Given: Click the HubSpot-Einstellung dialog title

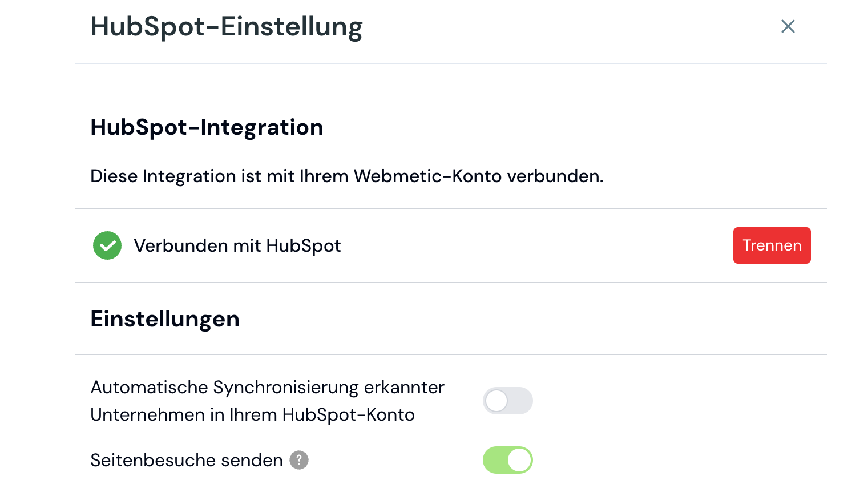Looking at the screenshot, I should (226, 26).
